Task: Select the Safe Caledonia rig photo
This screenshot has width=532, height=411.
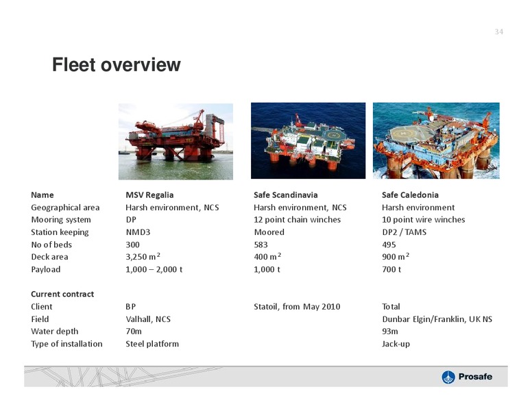Action: 436,140
